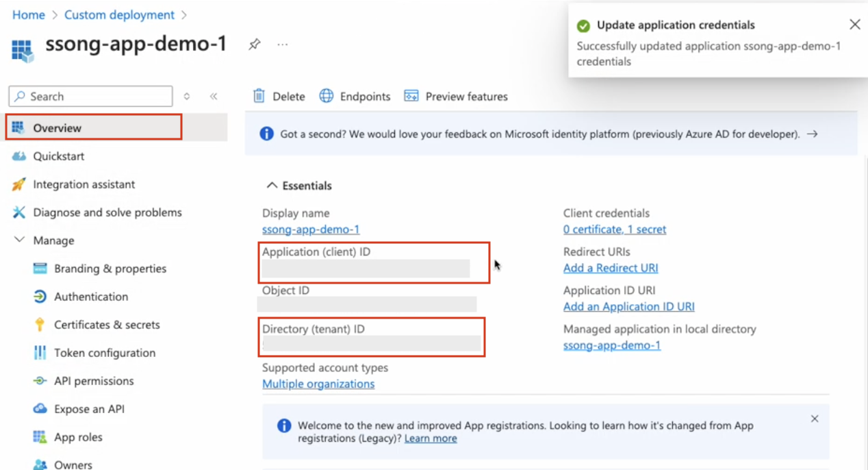The height and width of the screenshot is (470, 868).
Task: Open the 0 certificate, 1 secret link
Action: coord(614,230)
